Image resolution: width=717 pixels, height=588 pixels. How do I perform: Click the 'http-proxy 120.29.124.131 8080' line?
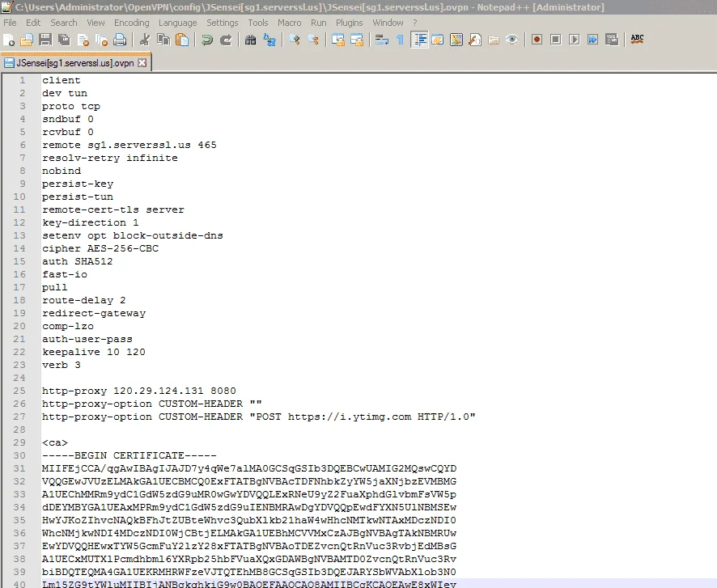pos(139,391)
